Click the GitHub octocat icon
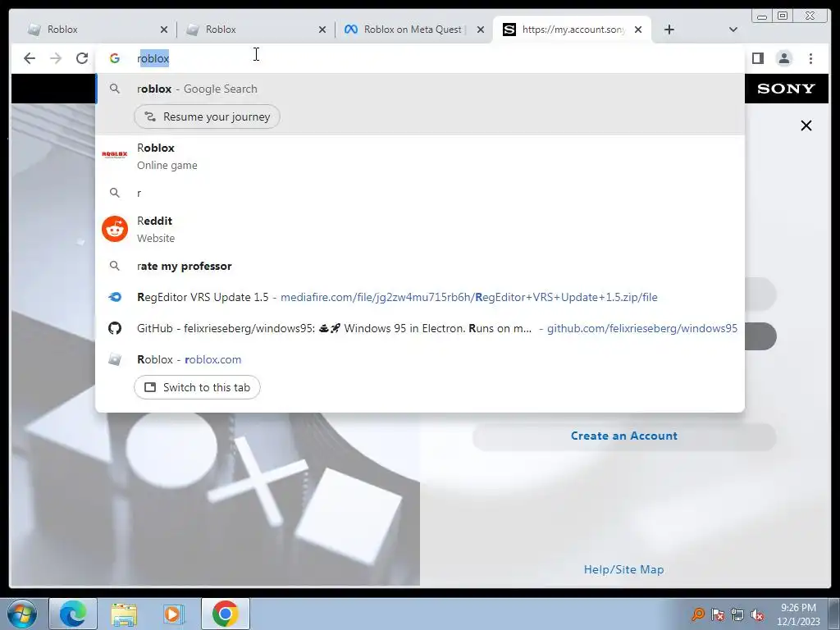The image size is (840, 630). pos(115,328)
